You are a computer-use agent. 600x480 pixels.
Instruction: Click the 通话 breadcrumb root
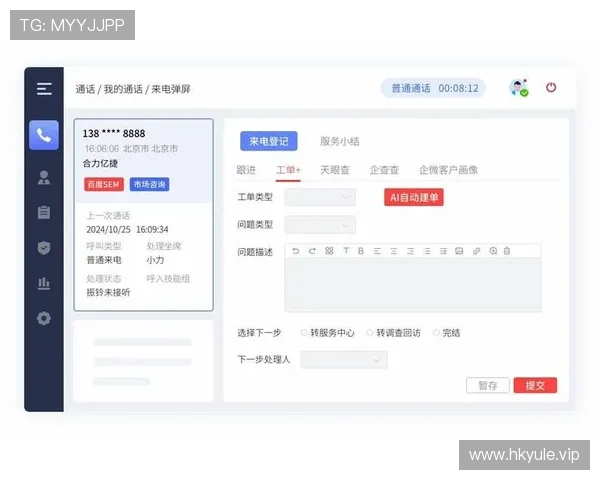[85, 89]
